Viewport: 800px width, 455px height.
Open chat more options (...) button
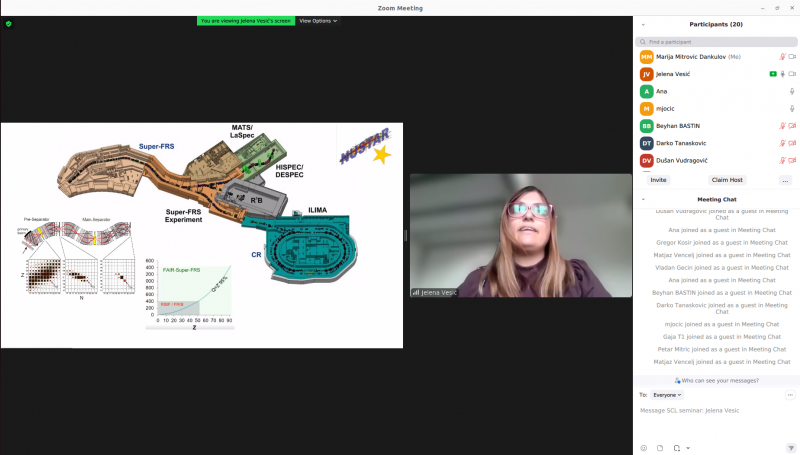[790, 395]
